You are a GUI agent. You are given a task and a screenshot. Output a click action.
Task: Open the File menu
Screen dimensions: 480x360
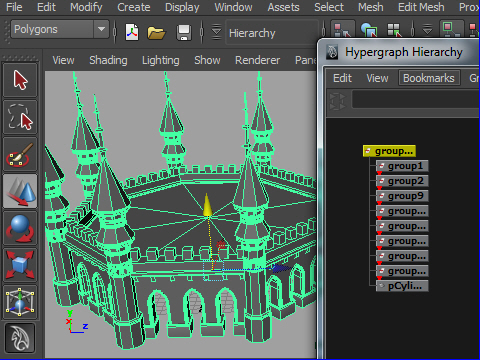point(14,7)
